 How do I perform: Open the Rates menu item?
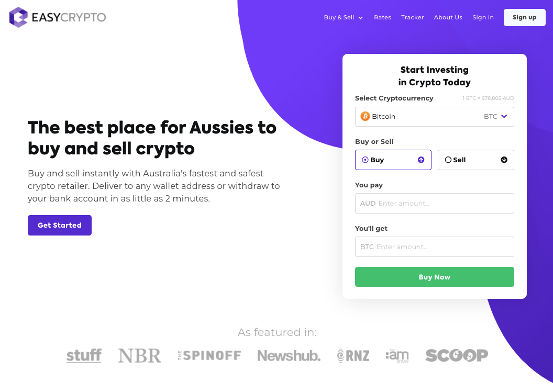coord(382,17)
